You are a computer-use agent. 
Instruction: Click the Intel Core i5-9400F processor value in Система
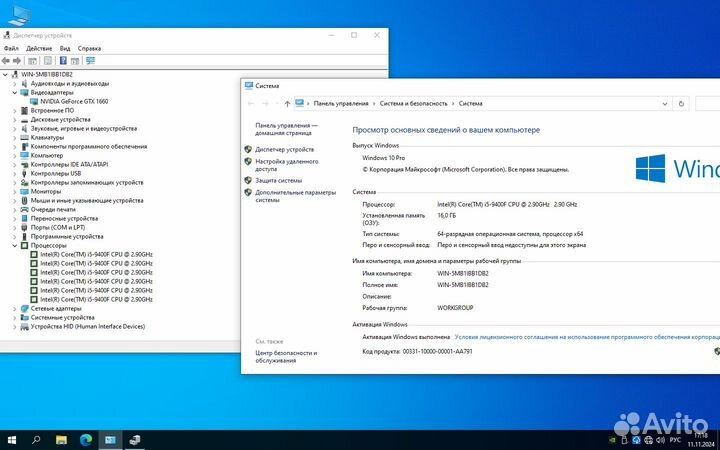507,204
